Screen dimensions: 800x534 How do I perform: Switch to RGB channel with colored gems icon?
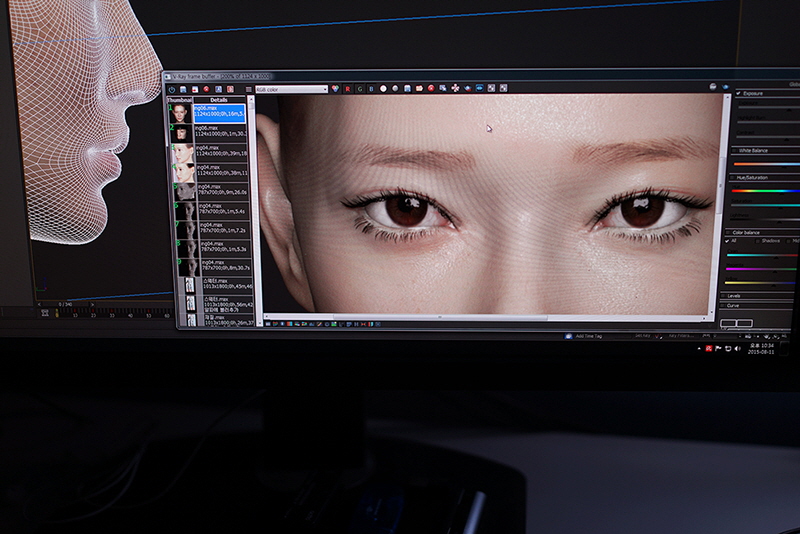tap(335, 89)
